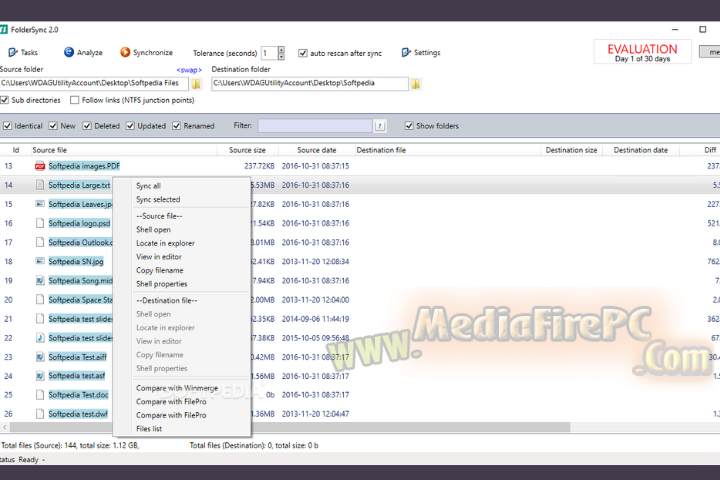Screen dimensions: 720x480
Task: Decrease the tolerance seconds value
Action: tap(281, 56)
